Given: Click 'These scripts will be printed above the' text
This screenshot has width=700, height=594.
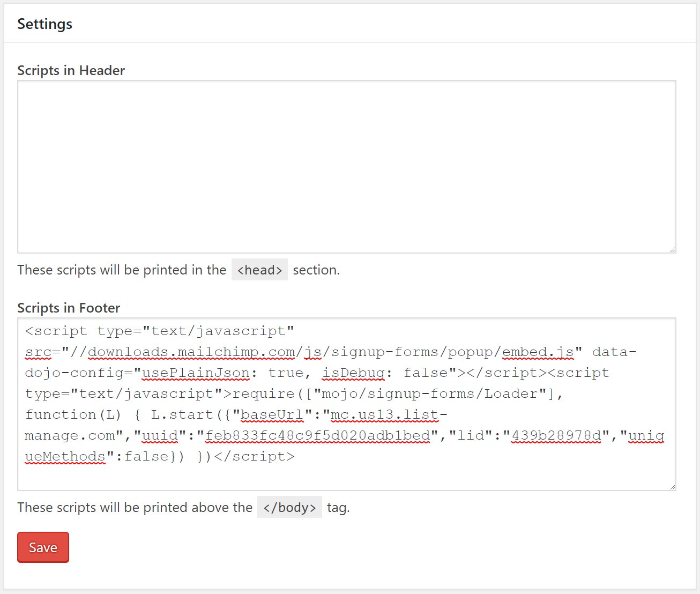Looking at the screenshot, I should [135, 507].
